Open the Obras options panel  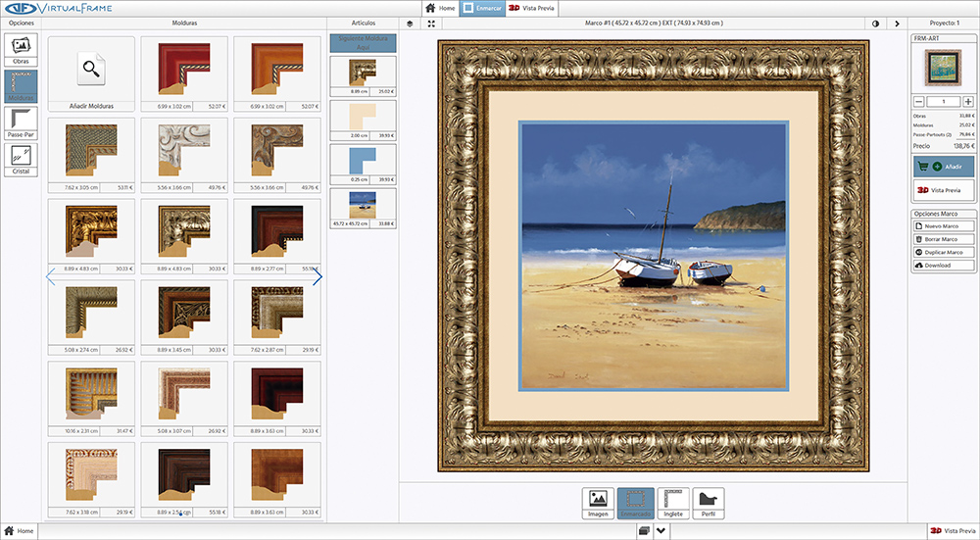tap(21, 49)
